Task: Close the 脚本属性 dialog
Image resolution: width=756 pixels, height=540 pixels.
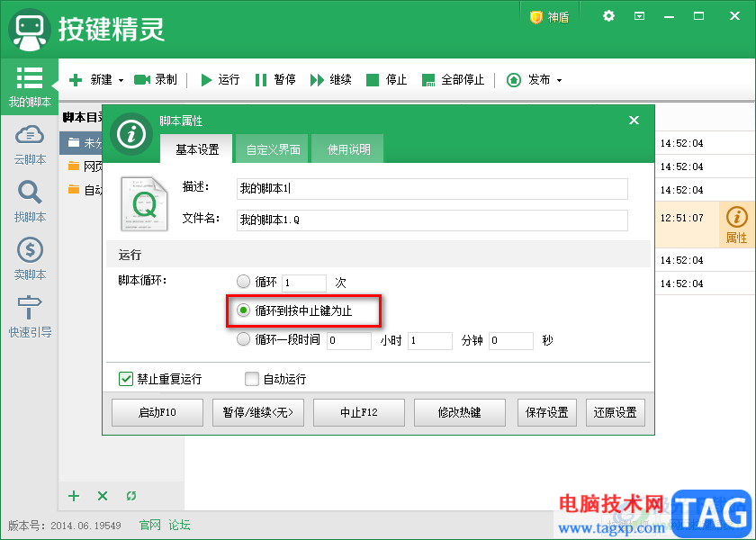Action: [x=634, y=120]
